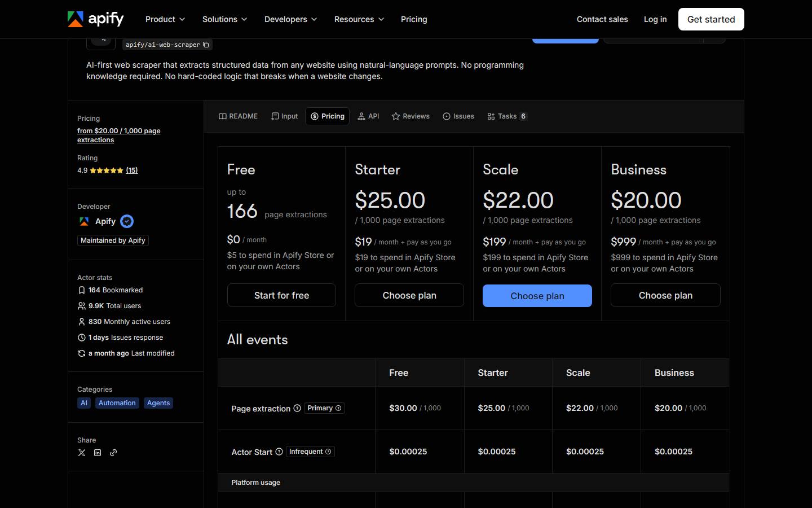The image size is (812, 508).
Task: Switch to the Input tab
Action: point(284,116)
